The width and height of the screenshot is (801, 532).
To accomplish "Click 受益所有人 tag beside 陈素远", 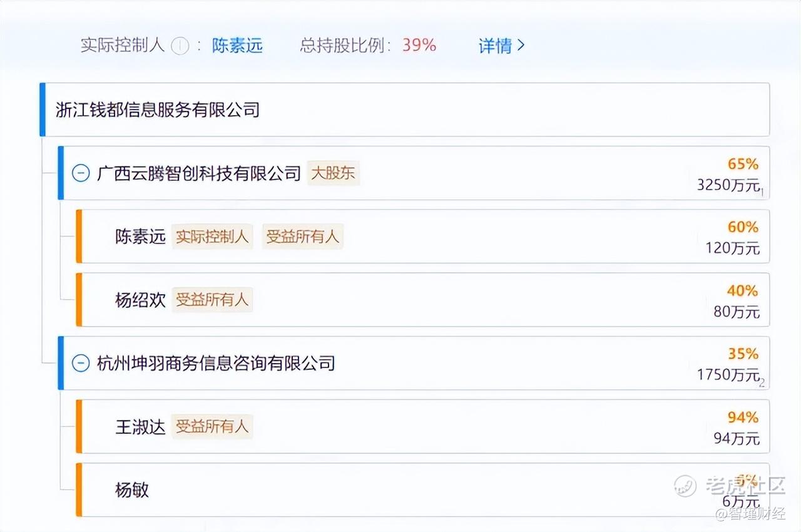I will pyautogui.click(x=302, y=237).
